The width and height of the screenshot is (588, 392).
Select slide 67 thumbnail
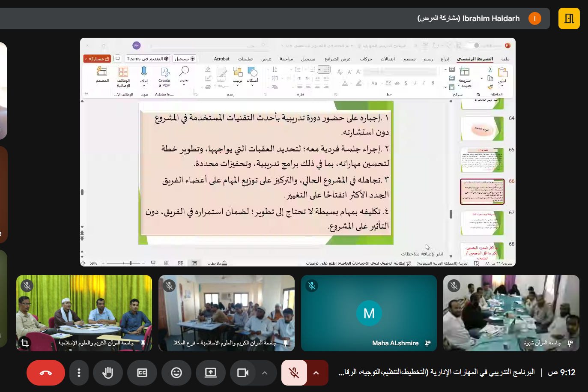click(482, 223)
